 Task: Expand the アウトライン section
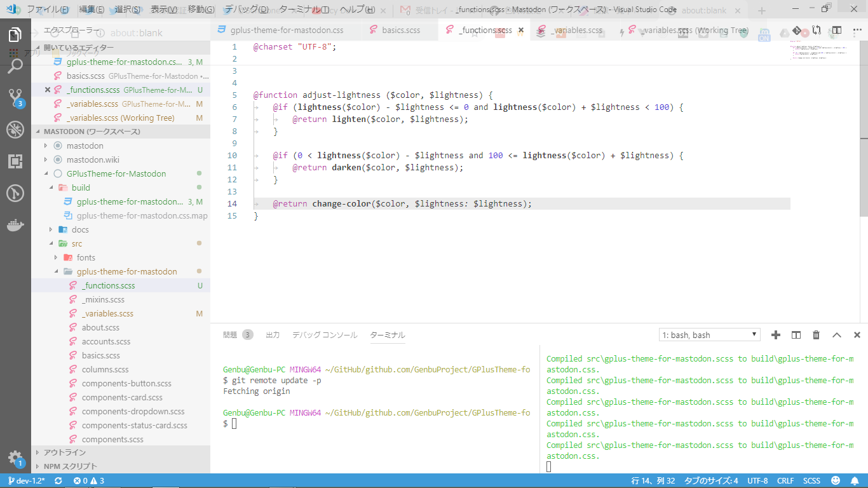(64, 452)
